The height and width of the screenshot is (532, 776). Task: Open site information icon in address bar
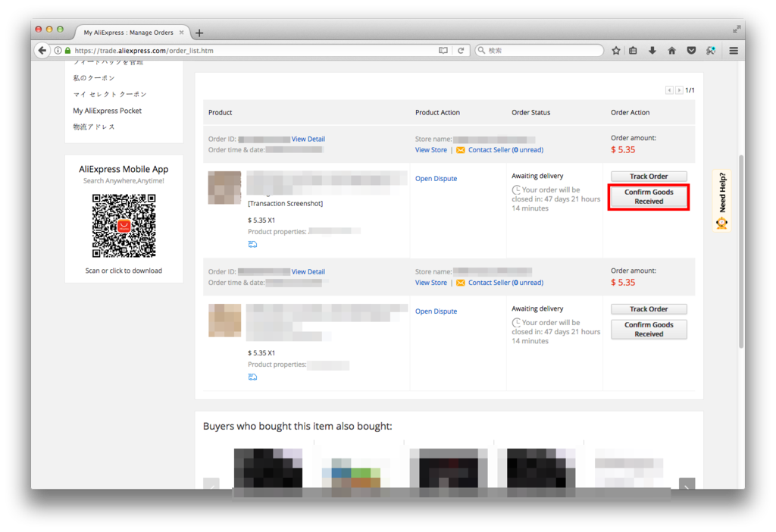click(58, 51)
